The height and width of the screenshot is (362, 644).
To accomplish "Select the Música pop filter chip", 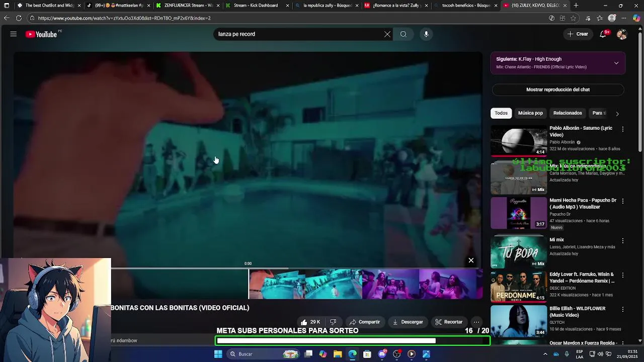I will click(530, 113).
